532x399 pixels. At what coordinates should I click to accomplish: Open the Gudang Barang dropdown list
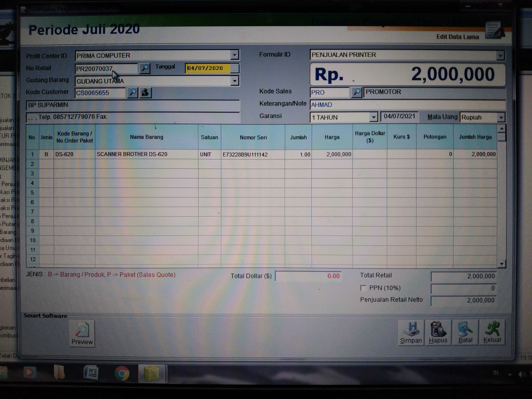pos(234,81)
